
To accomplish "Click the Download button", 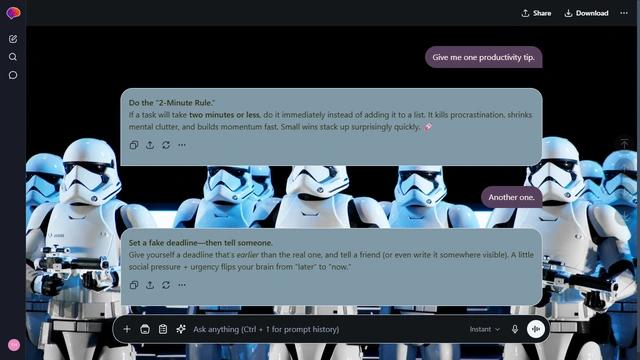I will click(586, 13).
